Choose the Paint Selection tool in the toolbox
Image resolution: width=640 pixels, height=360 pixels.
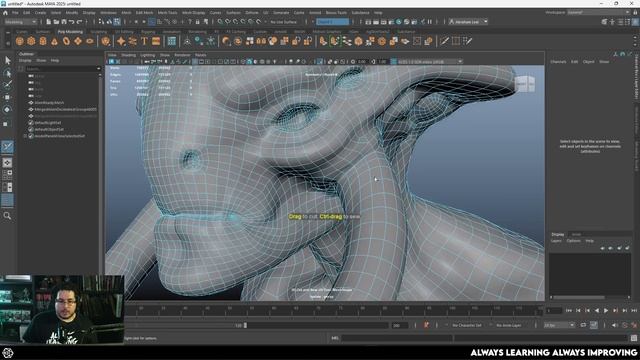click(x=7, y=85)
